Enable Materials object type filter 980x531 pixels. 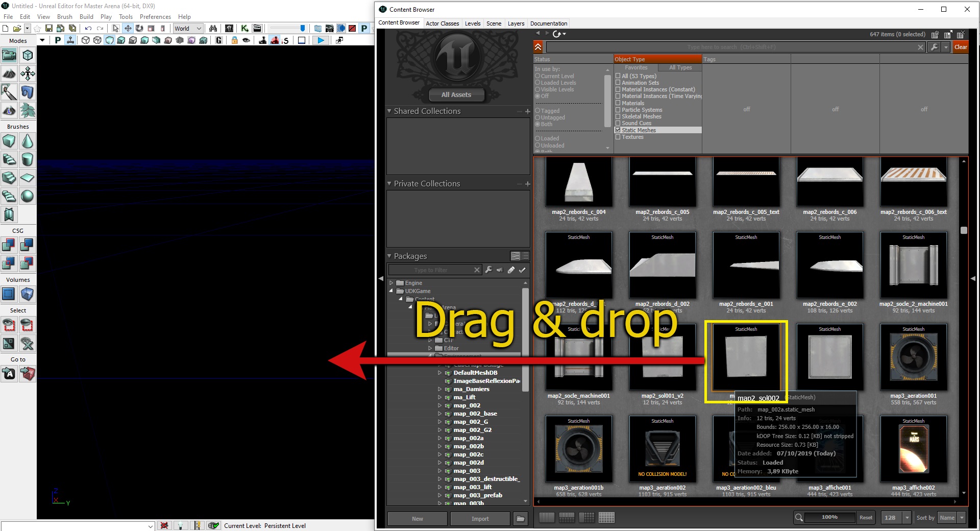[x=618, y=103]
